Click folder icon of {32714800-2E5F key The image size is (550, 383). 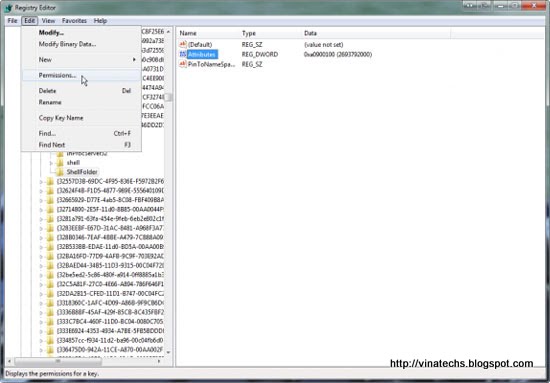point(50,209)
